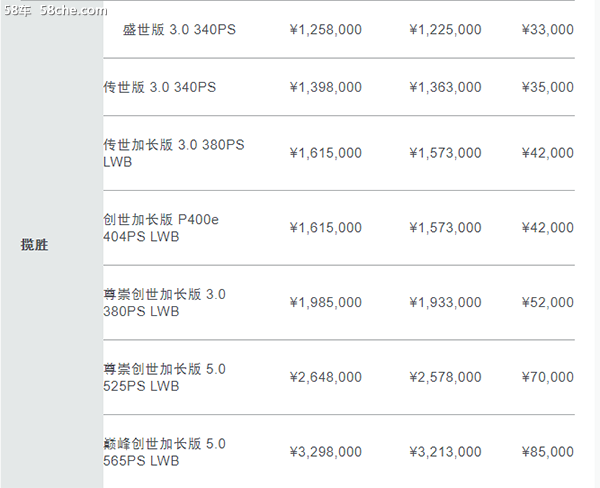This screenshot has height=488, width=600.
Task: Select the ¥1,363,000 new price value
Action: [x=445, y=87]
